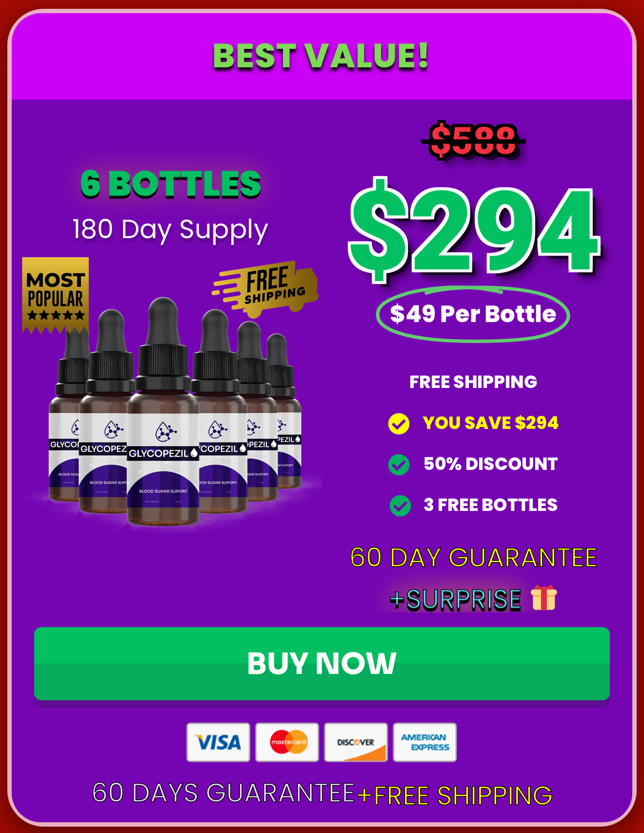This screenshot has height=833, width=644.
Task: Click the BEST VALUE! header banner
Action: 322,56
